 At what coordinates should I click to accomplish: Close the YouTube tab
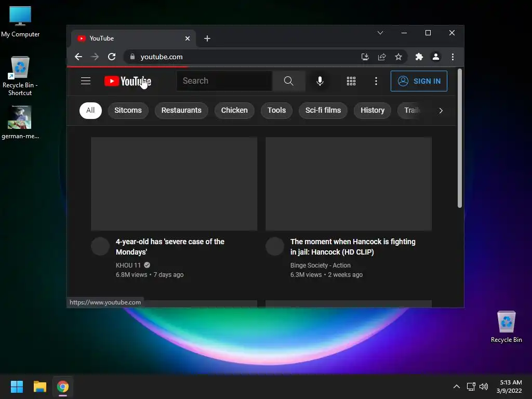pos(187,38)
